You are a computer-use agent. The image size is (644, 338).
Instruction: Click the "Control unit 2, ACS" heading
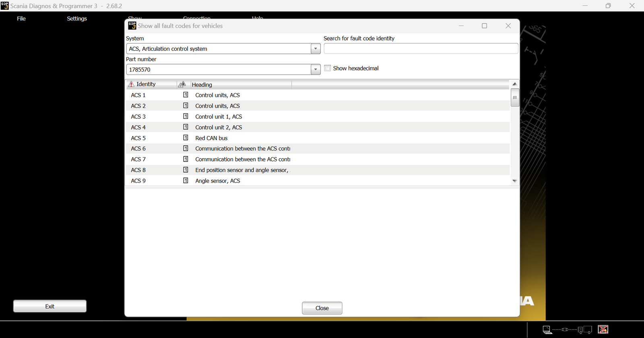click(219, 127)
